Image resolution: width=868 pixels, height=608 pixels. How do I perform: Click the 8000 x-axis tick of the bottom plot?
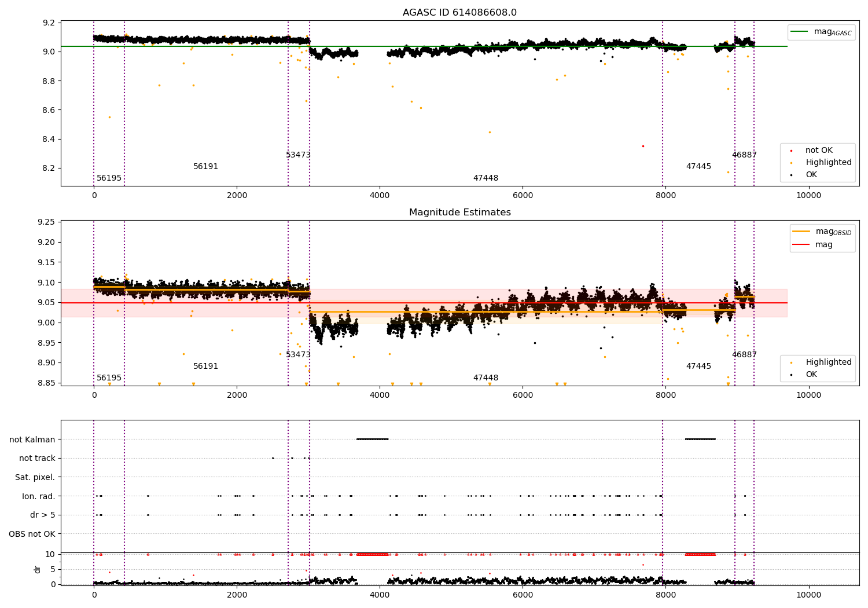coord(665,595)
